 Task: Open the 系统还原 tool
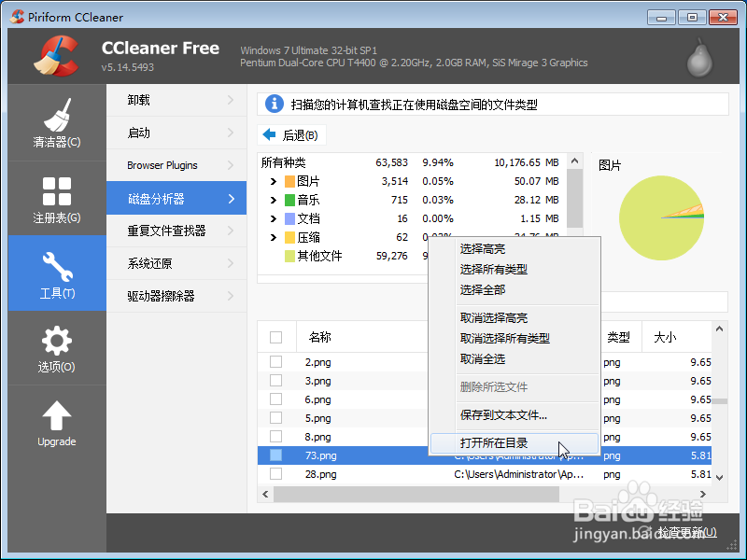point(176,263)
